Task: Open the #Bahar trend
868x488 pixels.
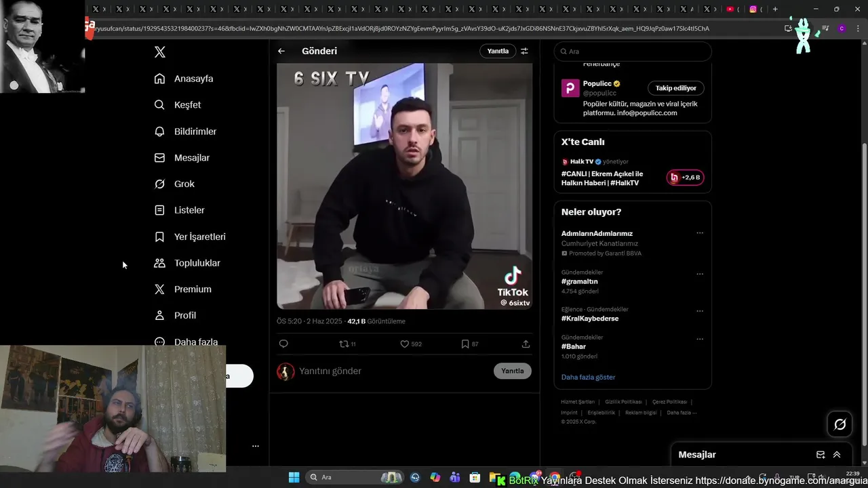Action: tap(574, 346)
